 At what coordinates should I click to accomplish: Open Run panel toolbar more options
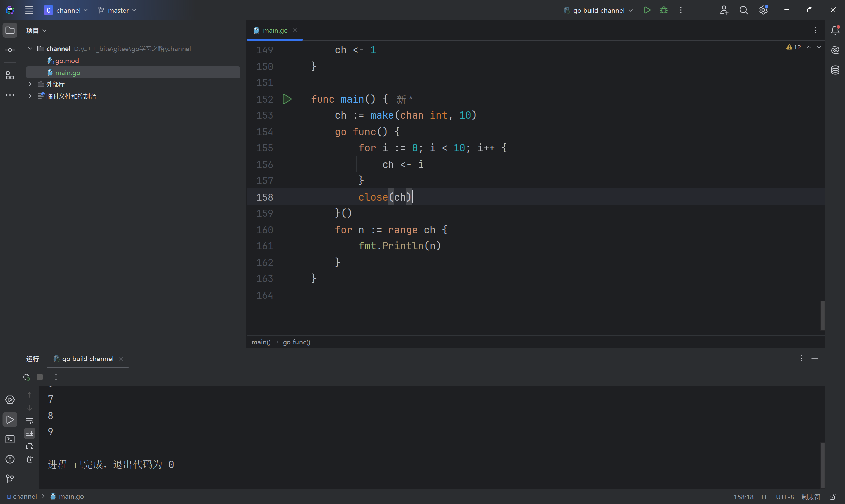click(x=56, y=377)
